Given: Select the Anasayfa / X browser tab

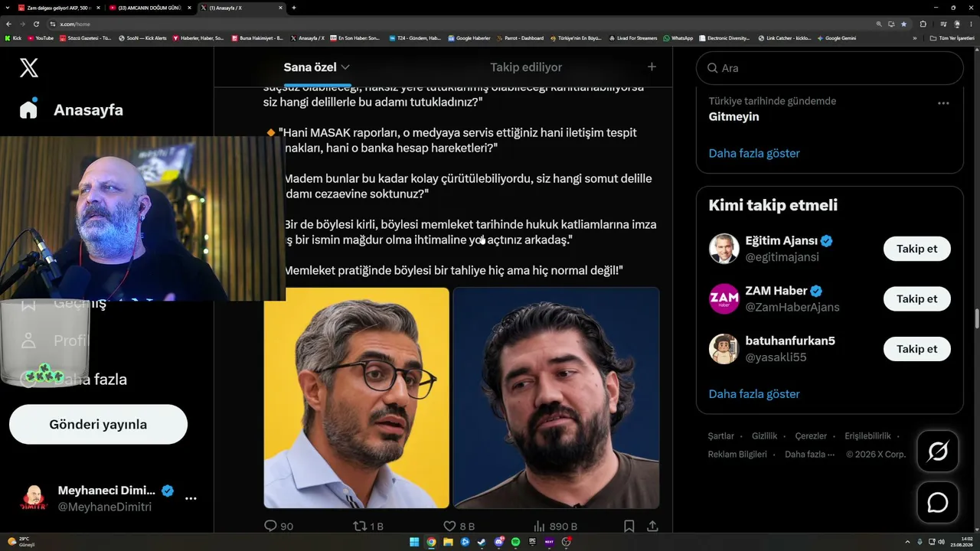Looking at the screenshot, I should point(242,8).
